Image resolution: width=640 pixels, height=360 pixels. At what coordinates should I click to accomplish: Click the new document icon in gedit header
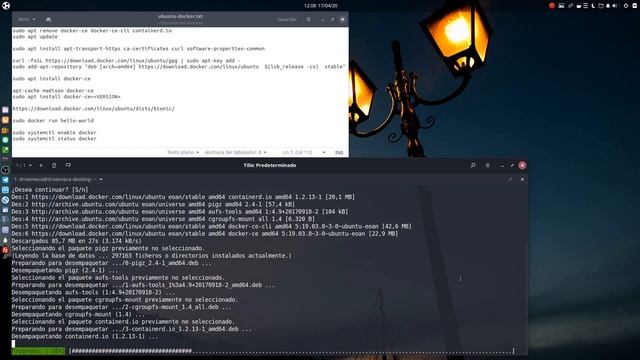49,19
